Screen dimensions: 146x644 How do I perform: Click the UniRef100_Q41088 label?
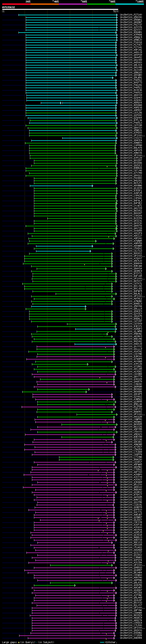coord(131,67)
